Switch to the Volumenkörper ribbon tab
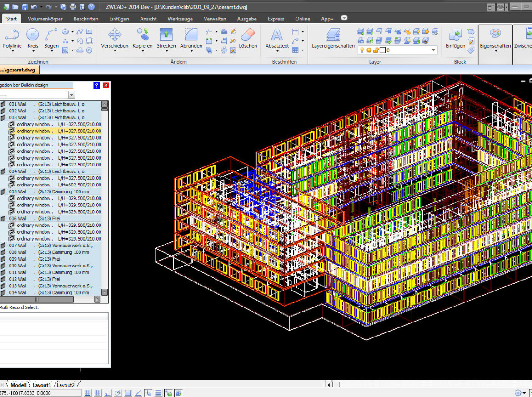 (45, 19)
